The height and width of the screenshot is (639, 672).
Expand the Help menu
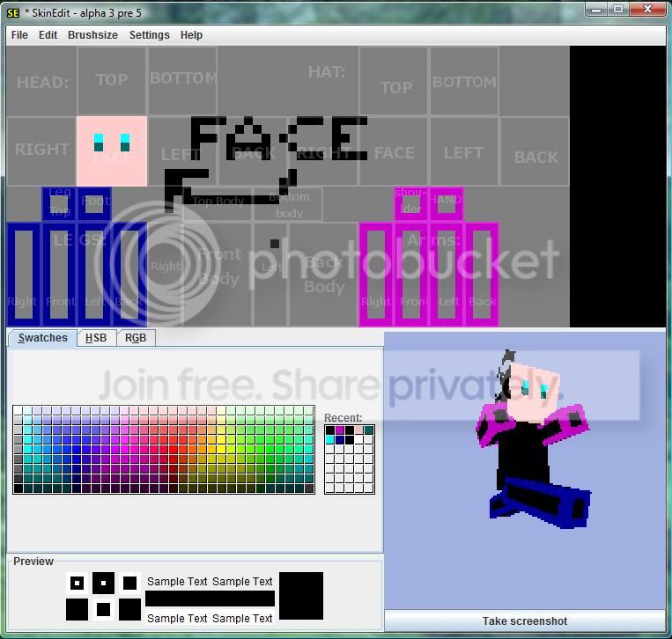(x=191, y=35)
